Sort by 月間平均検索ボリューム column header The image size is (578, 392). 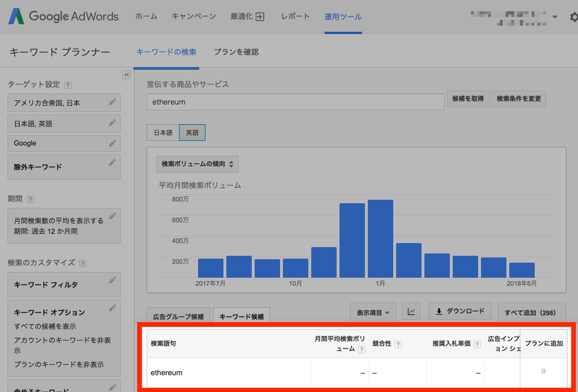[340, 344]
